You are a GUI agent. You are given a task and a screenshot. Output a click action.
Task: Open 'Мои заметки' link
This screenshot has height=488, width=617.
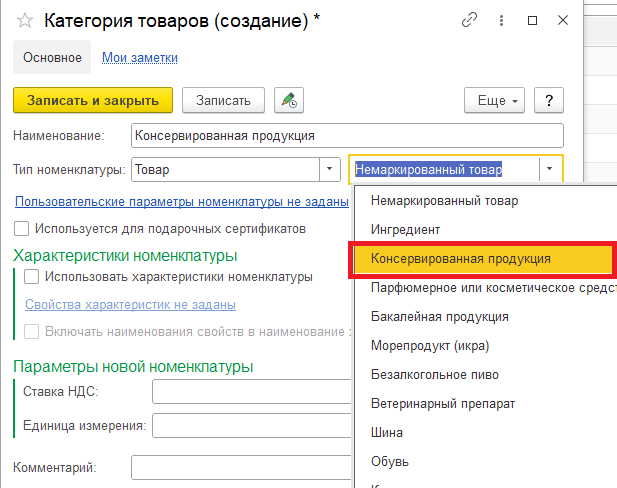pos(140,58)
